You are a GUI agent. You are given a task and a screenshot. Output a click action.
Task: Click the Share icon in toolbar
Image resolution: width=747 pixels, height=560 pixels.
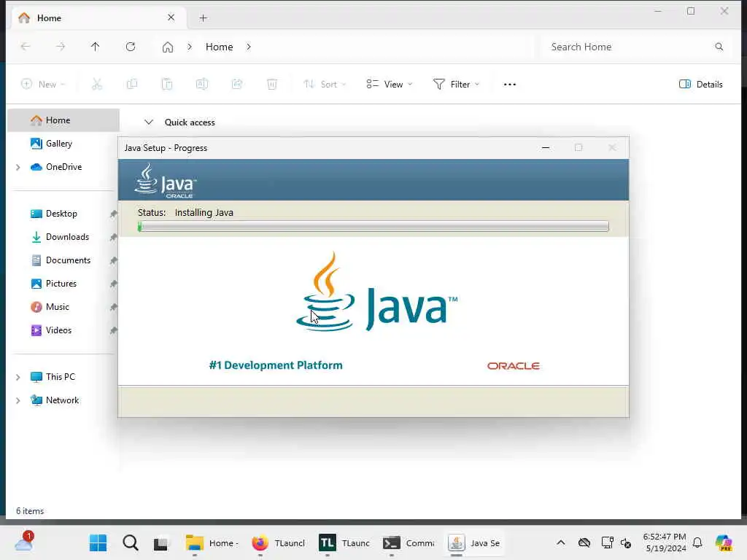click(237, 85)
